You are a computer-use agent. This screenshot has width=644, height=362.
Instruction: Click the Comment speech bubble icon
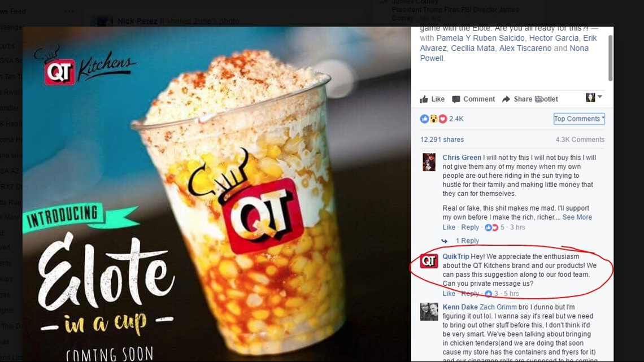[x=456, y=99]
